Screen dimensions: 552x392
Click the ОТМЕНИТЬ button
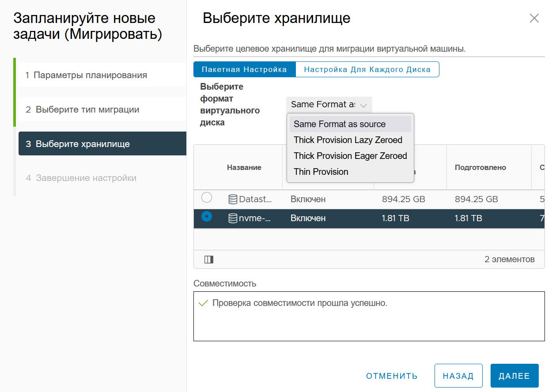[x=392, y=376]
